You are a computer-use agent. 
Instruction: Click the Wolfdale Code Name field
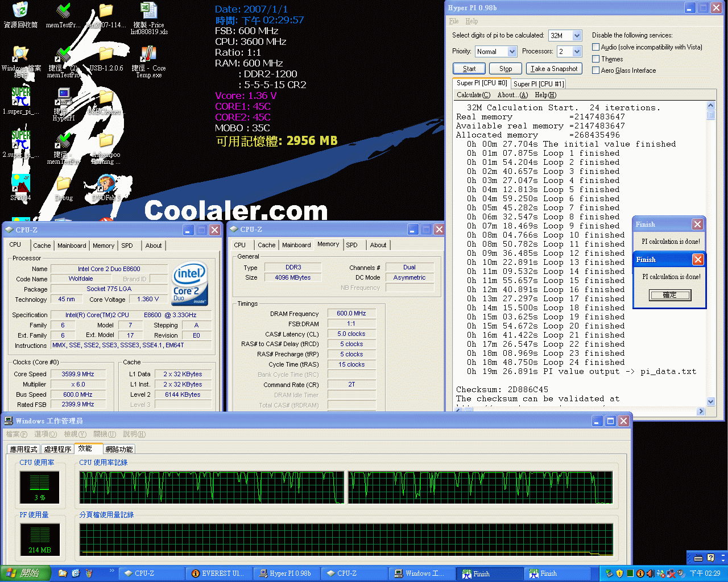tap(81, 278)
